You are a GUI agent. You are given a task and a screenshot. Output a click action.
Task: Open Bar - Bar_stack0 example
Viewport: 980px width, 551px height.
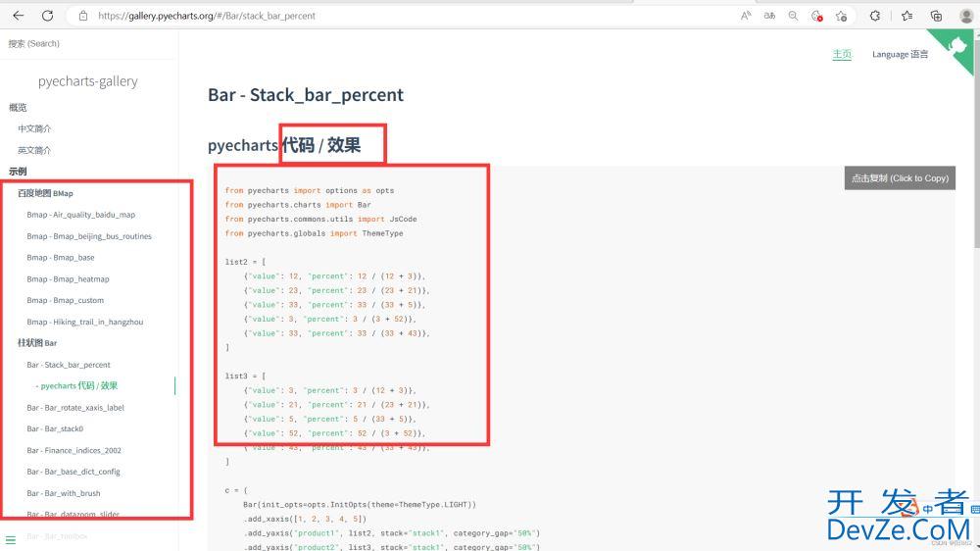(55, 429)
